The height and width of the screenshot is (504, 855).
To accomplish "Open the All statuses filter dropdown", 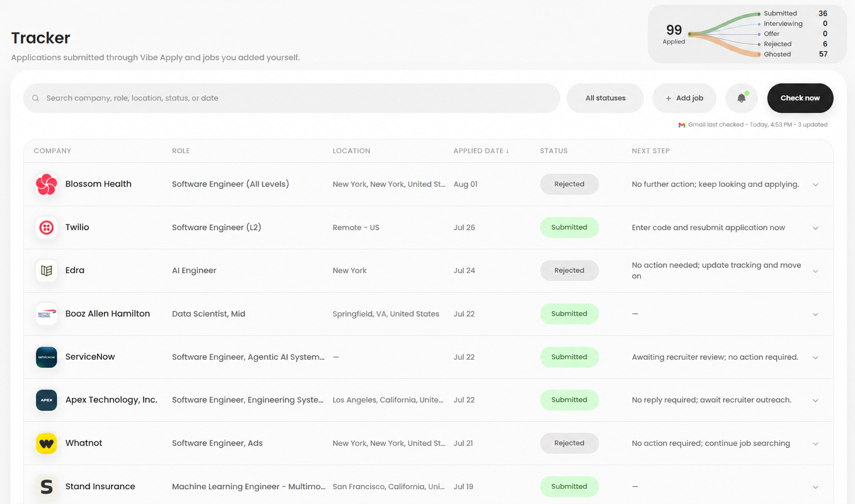I will pos(605,98).
